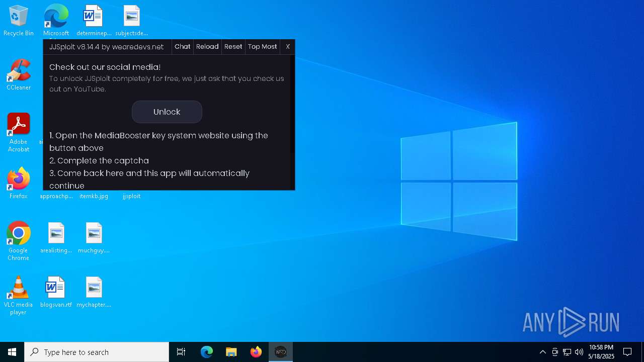Open Firefox from the taskbar

256,352
